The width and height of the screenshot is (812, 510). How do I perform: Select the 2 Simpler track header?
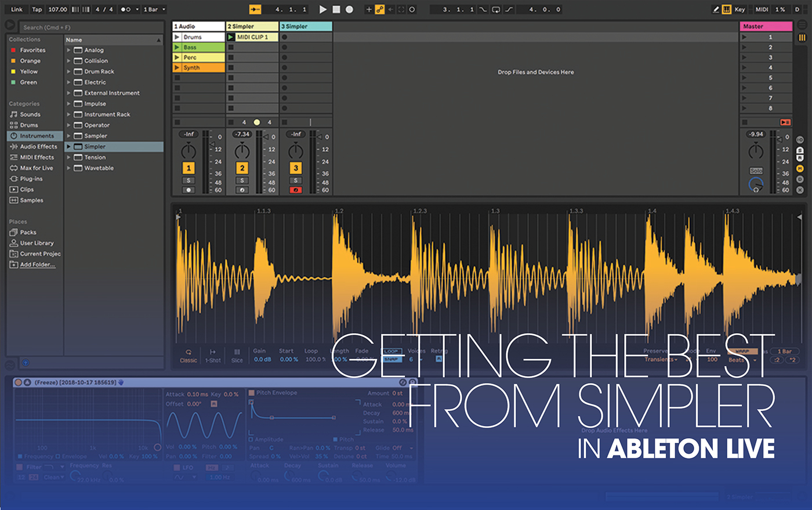(252, 26)
